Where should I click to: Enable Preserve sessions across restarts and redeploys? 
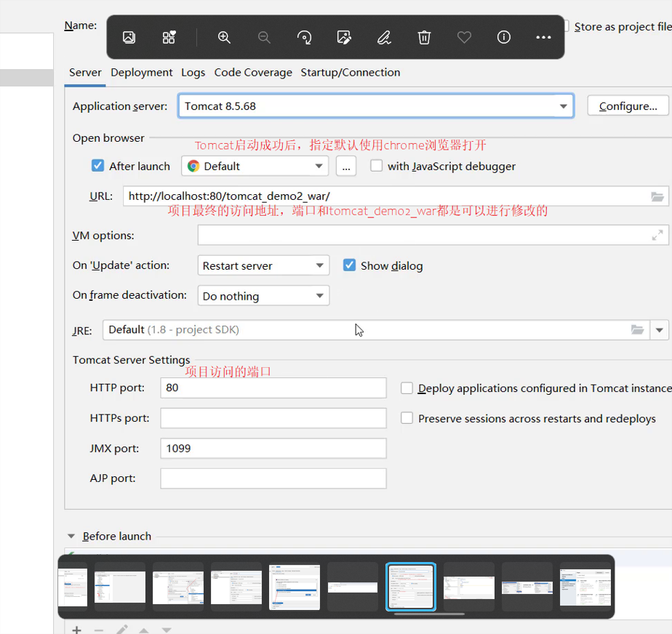(407, 418)
